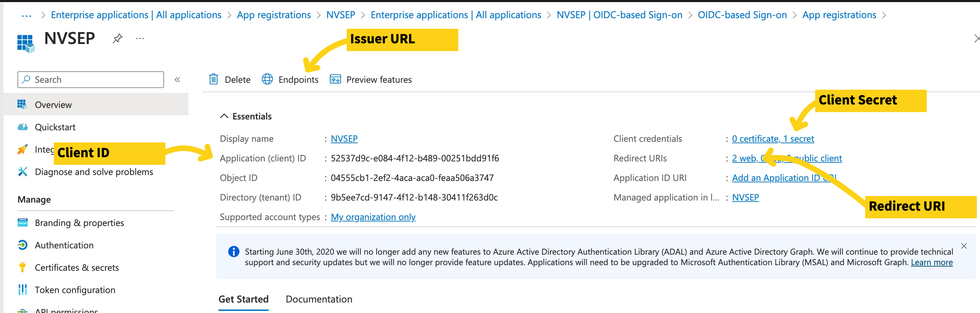Click the Quickstart cloud icon
This screenshot has height=313, width=980.
(x=22, y=127)
